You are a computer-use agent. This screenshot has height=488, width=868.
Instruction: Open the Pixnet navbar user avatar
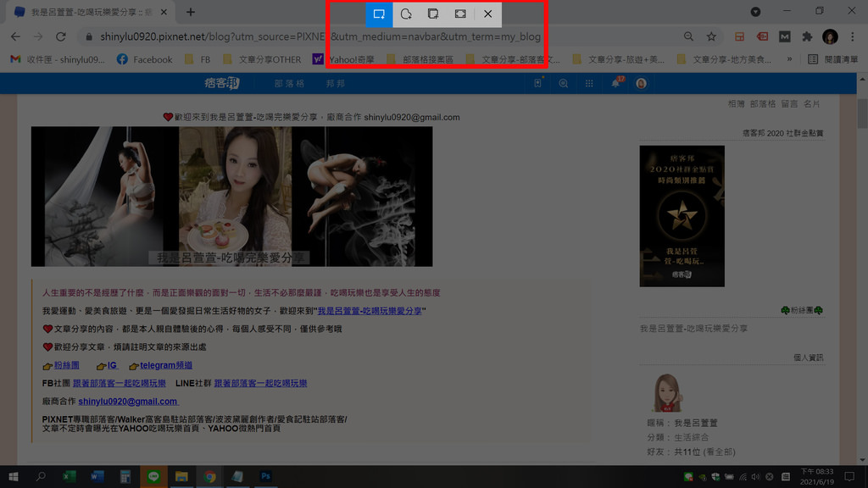[641, 84]
